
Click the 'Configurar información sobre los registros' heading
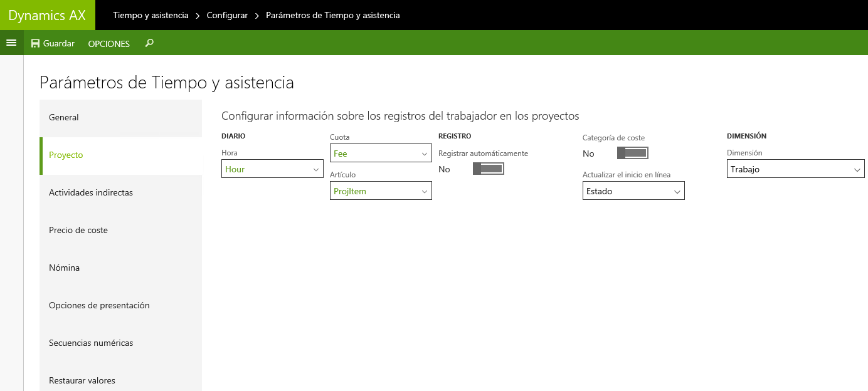[x=400, y=116]
